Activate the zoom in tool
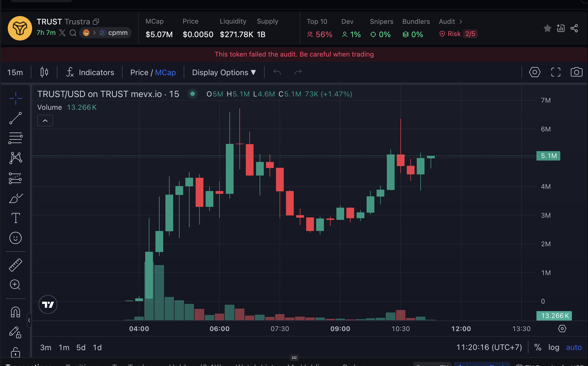The width and height of the screenshot is (588, 366). coord(15,284)
